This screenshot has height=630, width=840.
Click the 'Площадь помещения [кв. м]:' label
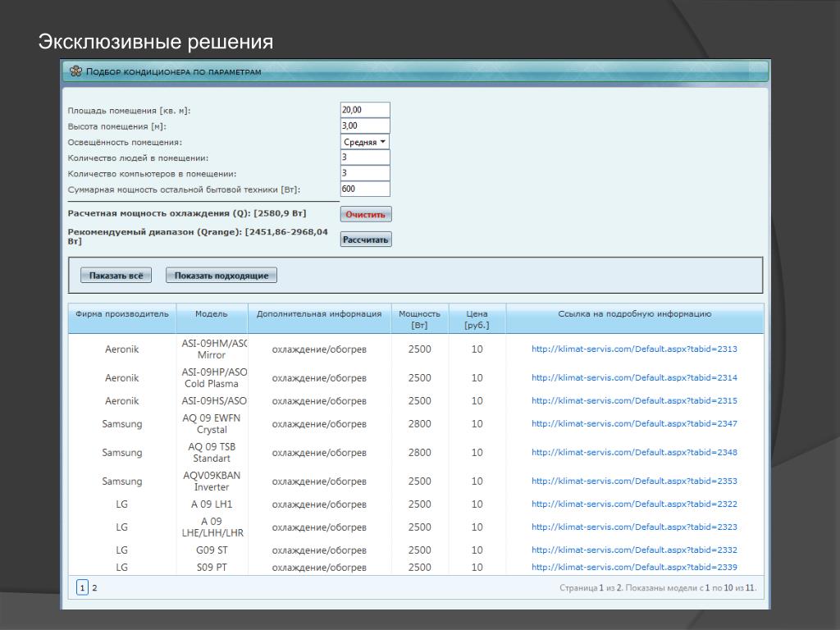(129, 111)
